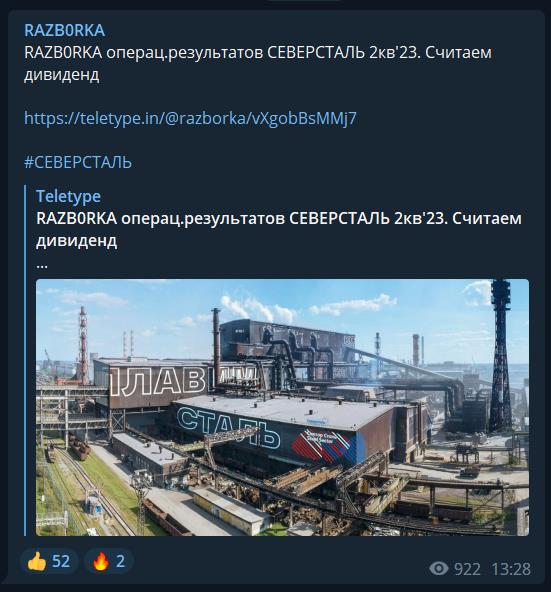
Task: React with the thumbs-up emoji
Action: pyautogui.click(x=37, y=561)
